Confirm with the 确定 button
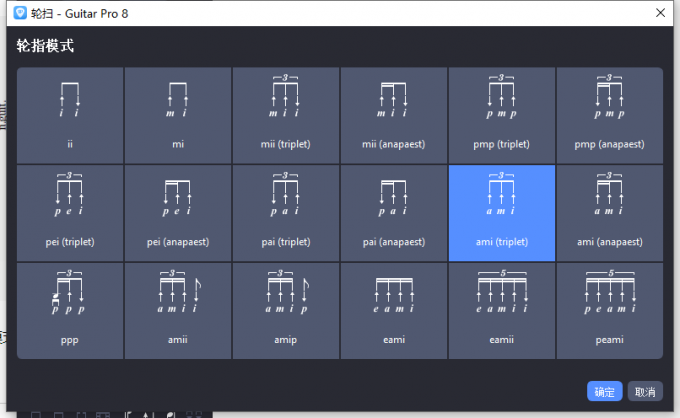The height and width of the screenshot is (418, 680). click(605, 391)
